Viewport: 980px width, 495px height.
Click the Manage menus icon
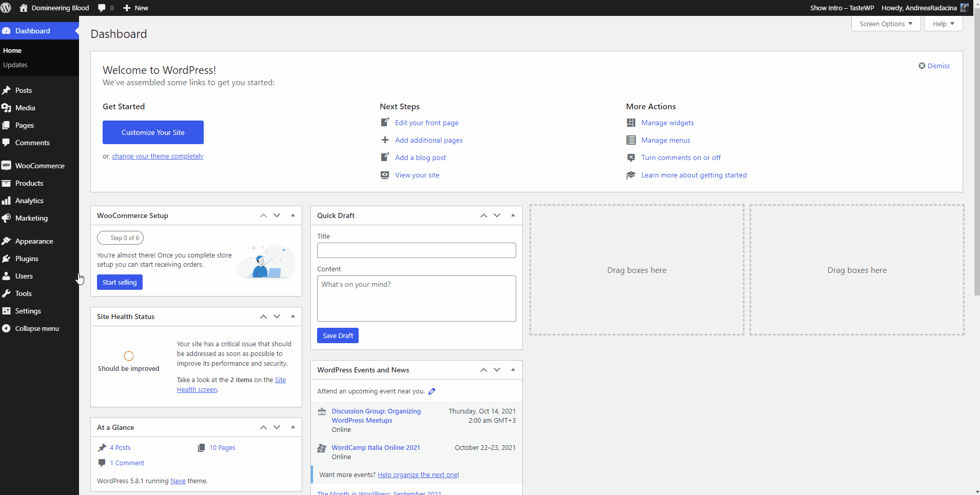(x=631, y=140)
